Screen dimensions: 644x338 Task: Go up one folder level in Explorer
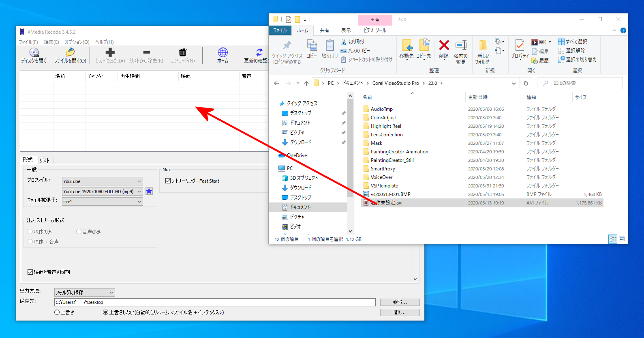click(x=306, y=83)
